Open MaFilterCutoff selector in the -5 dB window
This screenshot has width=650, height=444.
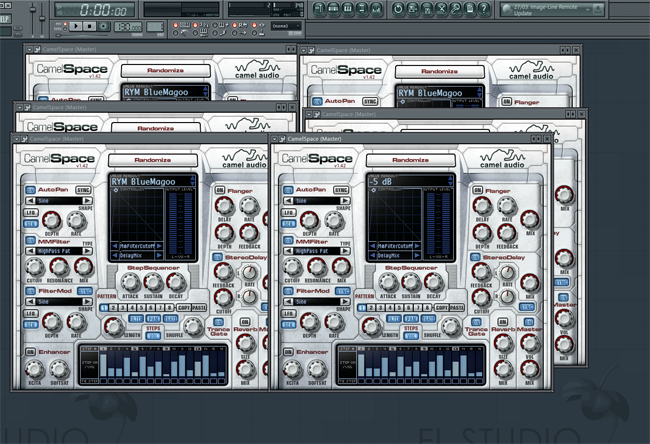[x=393, y=246]
